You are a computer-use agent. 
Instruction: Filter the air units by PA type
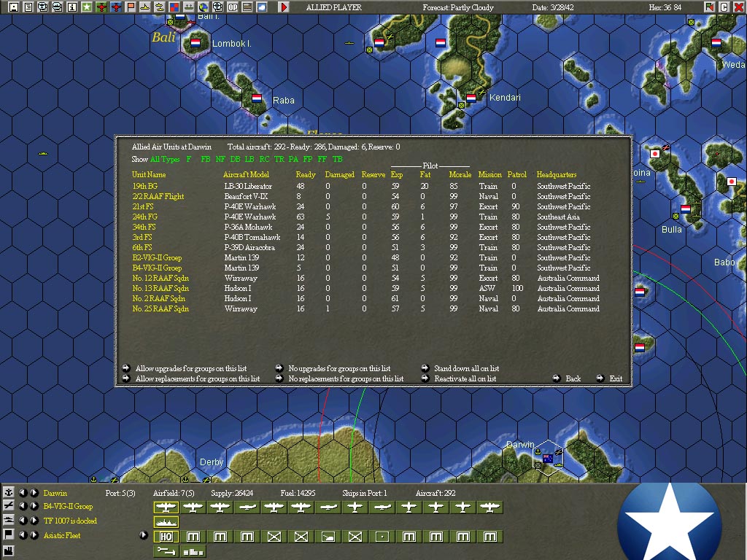click(x=293, y=159)
